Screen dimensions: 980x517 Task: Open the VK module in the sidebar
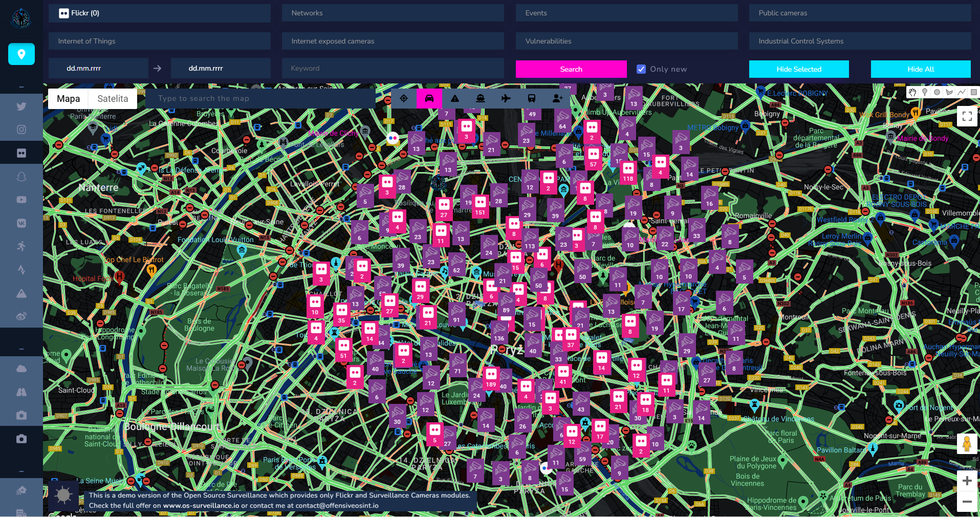point(21,223)
